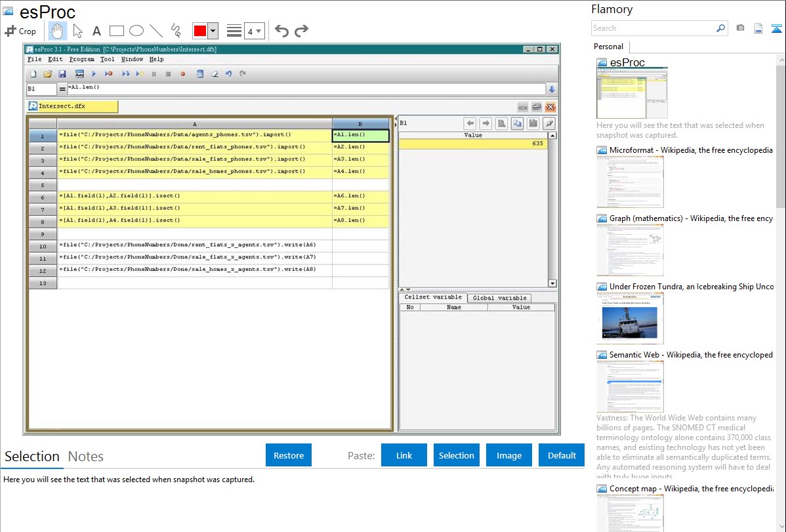Select the Crop tool in Flamory toolbar

[x=20, y=31]
